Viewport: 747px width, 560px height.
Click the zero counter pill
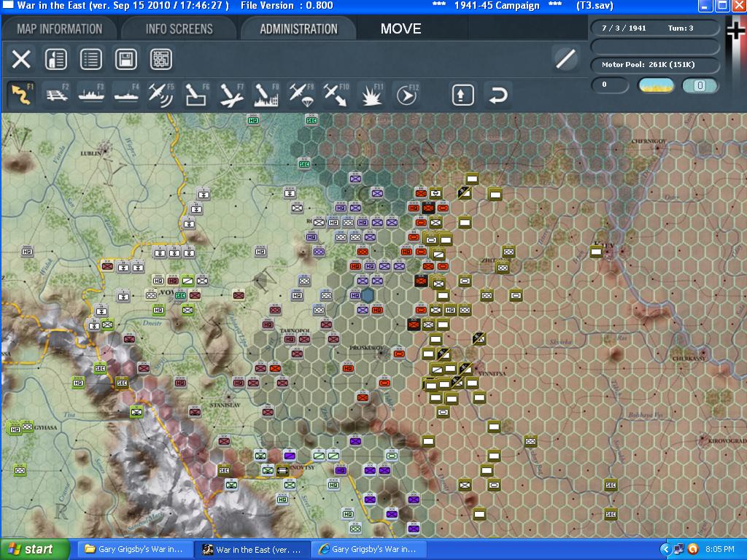(x=610, y=85)
